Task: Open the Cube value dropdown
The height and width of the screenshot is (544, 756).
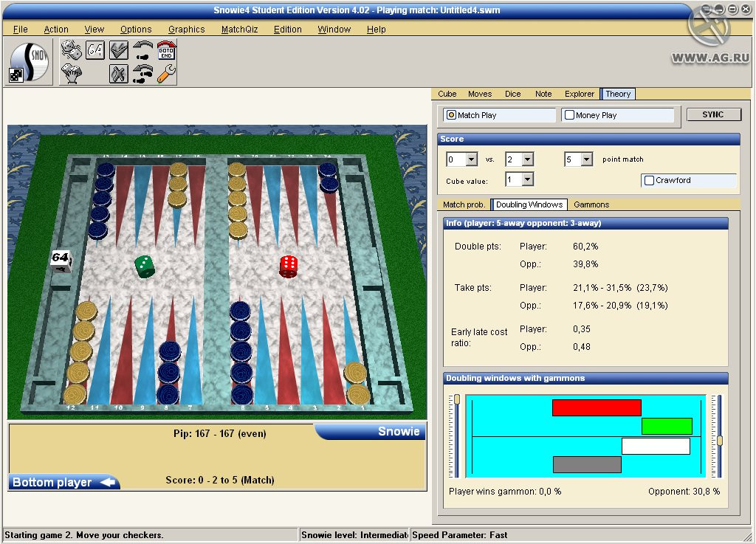Action: 527,179
